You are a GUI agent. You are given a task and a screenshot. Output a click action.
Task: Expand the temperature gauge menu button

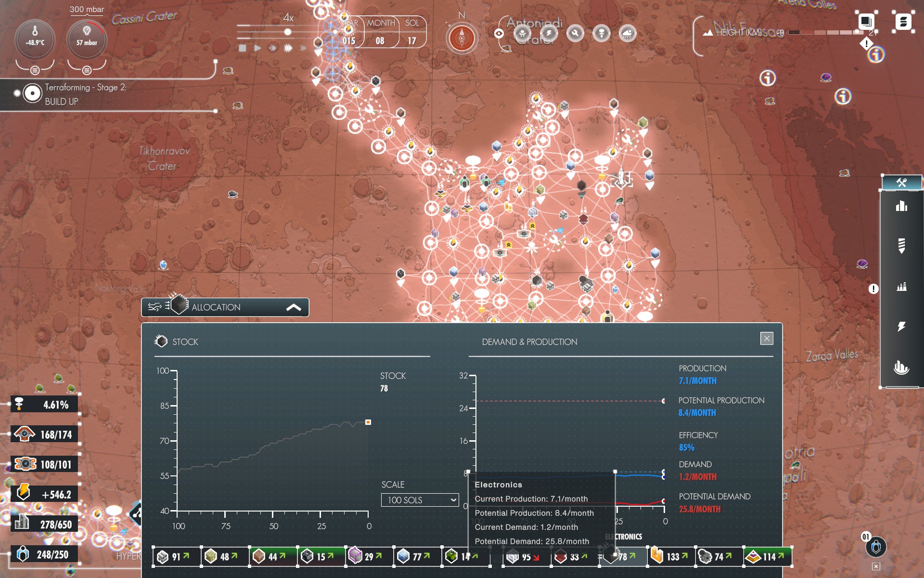35,70
